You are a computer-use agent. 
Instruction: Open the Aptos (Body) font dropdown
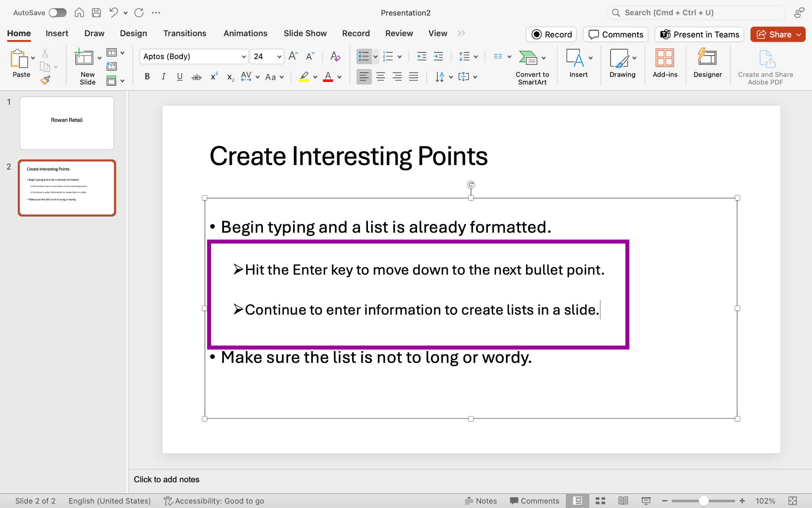(x=243, y=57)
